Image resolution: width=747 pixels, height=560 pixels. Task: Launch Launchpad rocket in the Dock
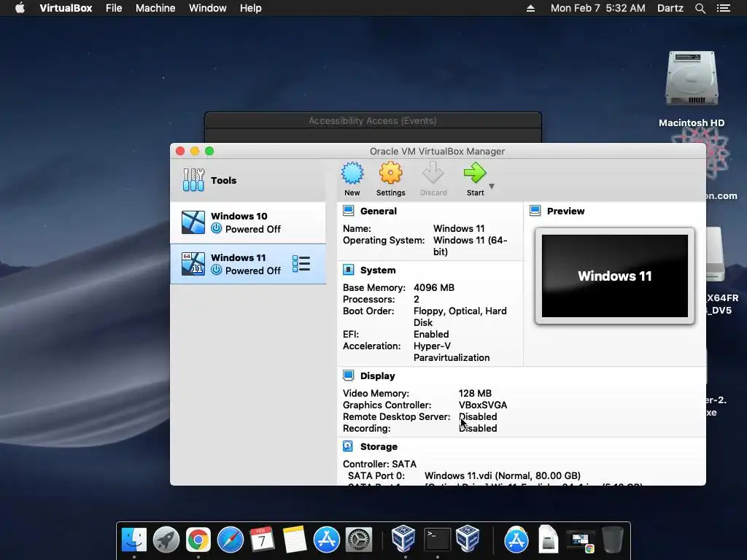[166, 540]
